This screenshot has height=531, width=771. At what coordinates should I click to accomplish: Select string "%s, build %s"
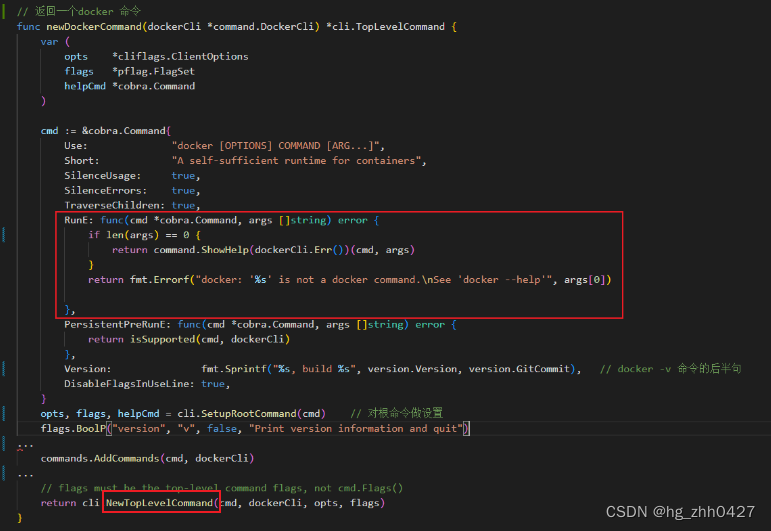[314, 369]
